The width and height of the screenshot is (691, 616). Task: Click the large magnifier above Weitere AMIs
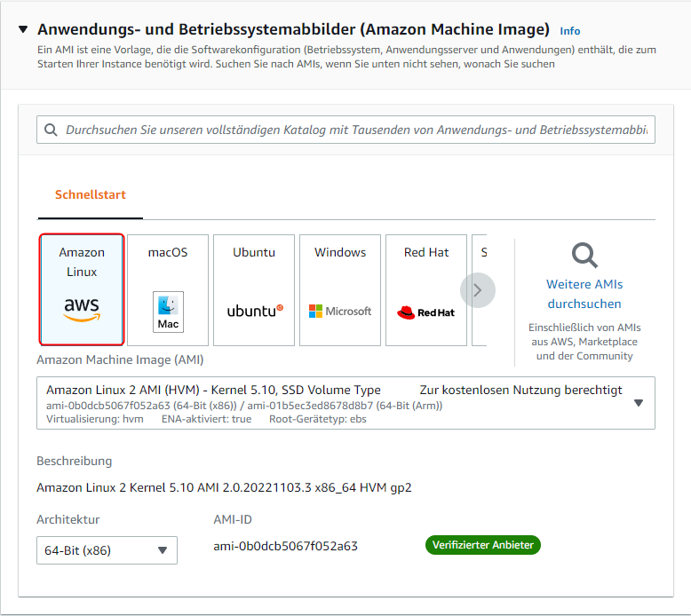point(584,256)
